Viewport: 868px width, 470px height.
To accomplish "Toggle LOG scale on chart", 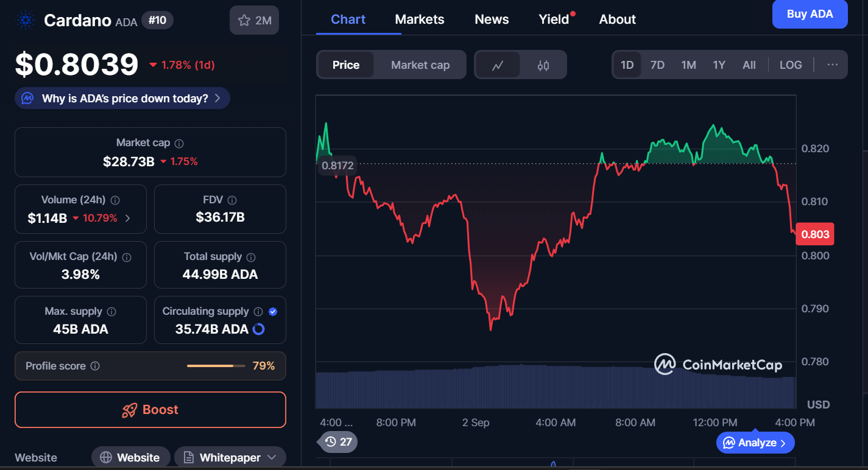I will point(791,65).
